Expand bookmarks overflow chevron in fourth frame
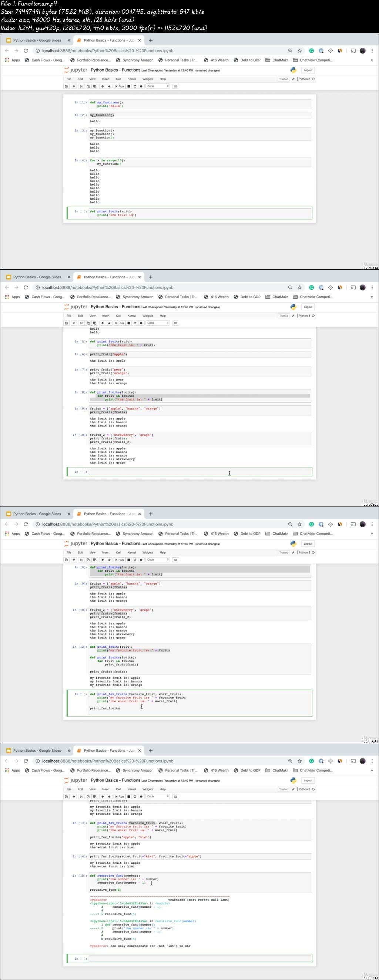The height and width of the screenshot is (980, 379). (372, 770)
